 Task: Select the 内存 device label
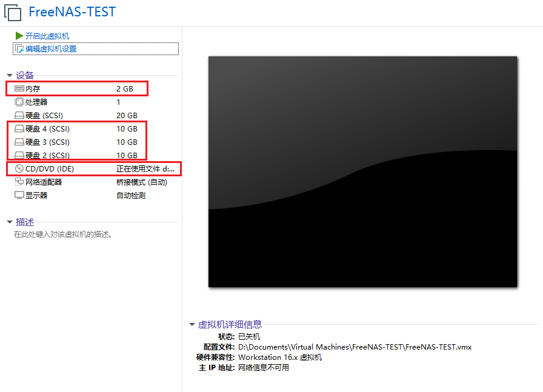(33, 89)
